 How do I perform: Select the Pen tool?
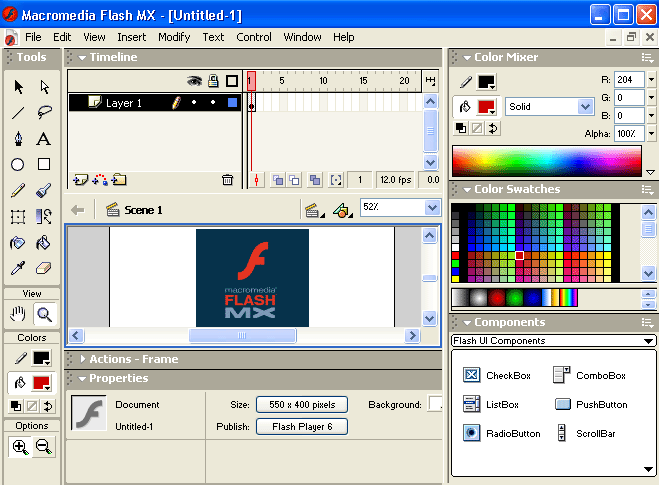click(x=18, y=139)
